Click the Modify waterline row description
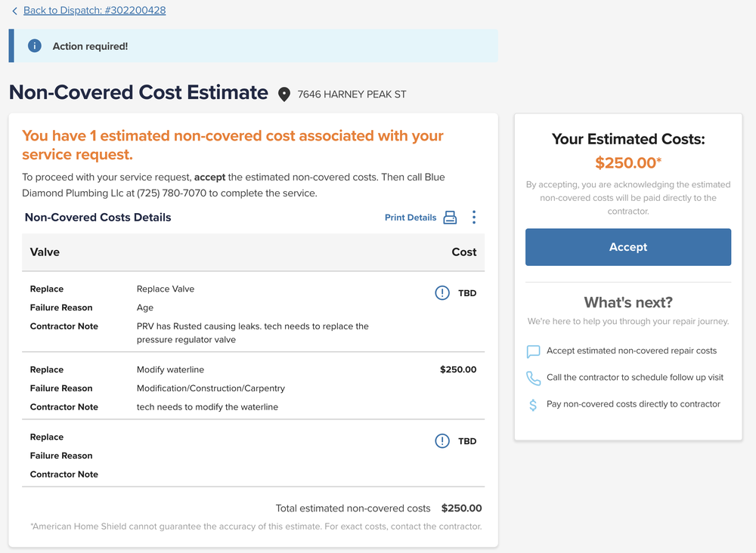The image size is (756, 553). coord(170,370)
